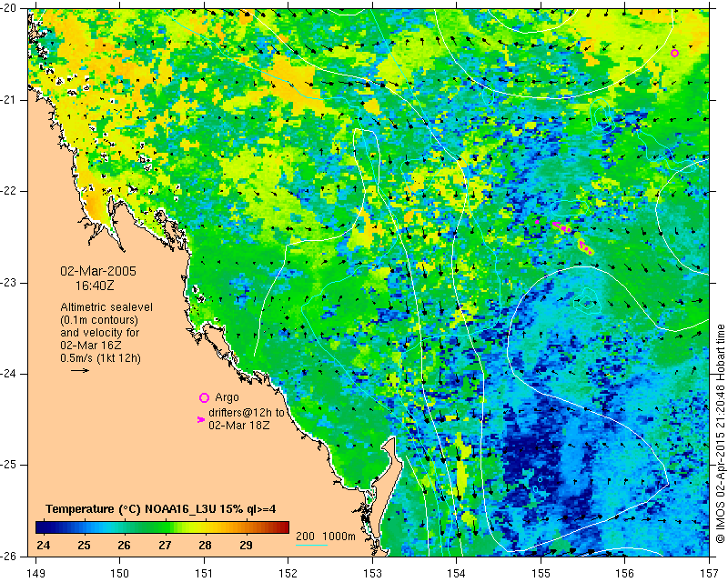Image resolution: width=728 pixels, height=582 pixels.
Task: Click color bar tick label "25"
Action: point(84,545)
